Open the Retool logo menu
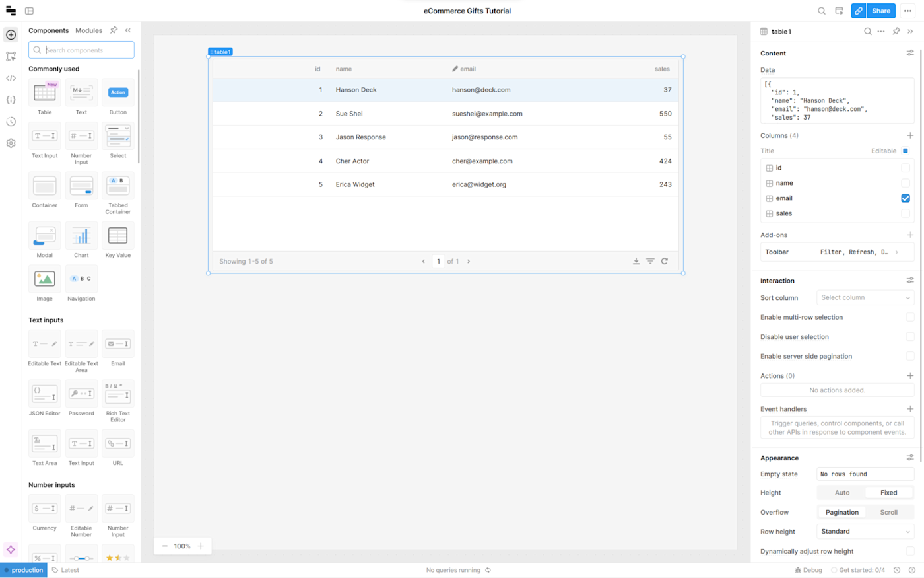Viewport: 924px width, 578px height. pos(11,11)
